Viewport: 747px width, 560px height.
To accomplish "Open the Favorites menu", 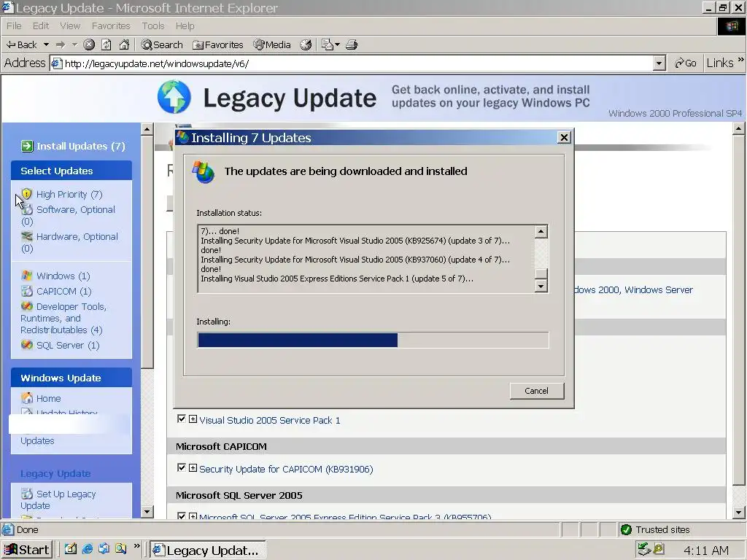I will pos(111,26).
